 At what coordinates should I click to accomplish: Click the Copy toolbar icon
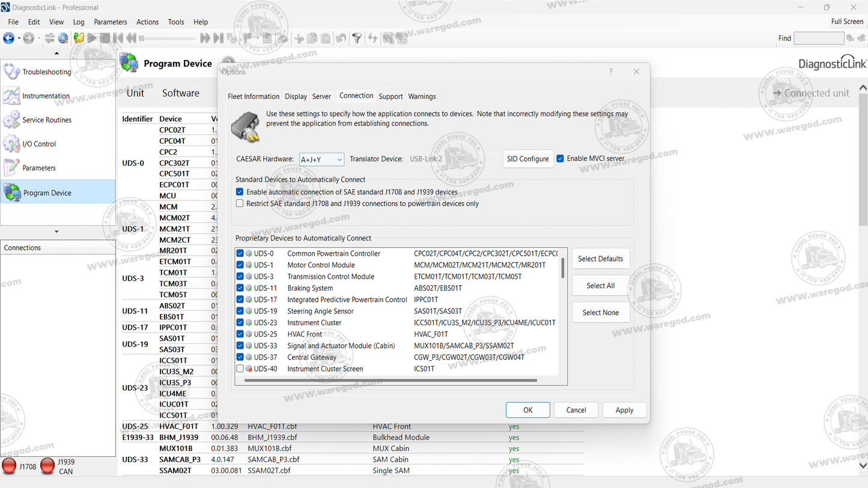312,38
